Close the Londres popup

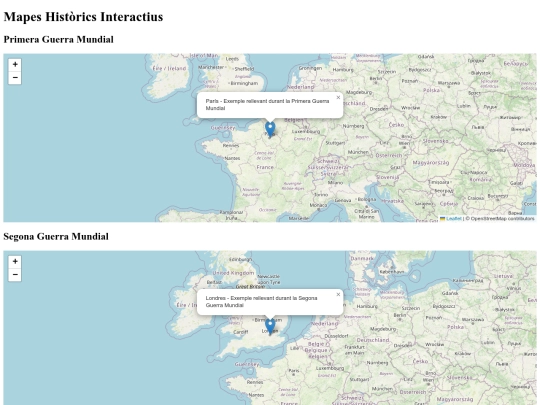coord(338,294)
